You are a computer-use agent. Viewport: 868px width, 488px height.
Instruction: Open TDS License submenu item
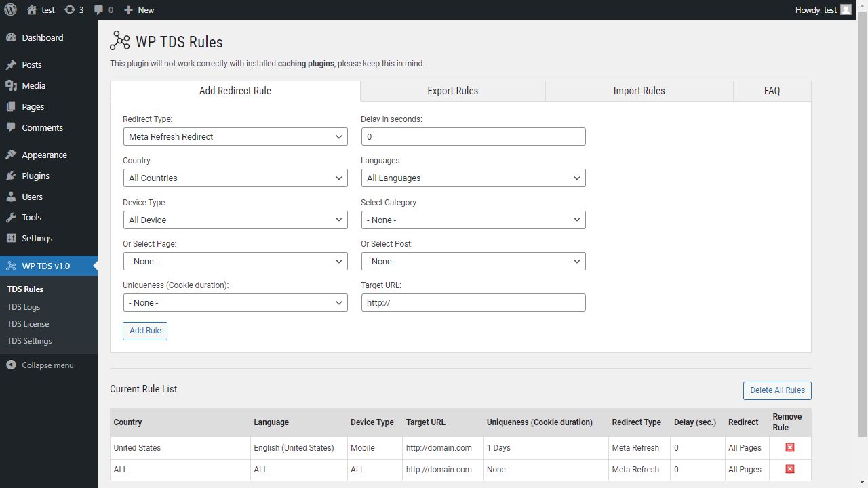[x=28, y=323]
